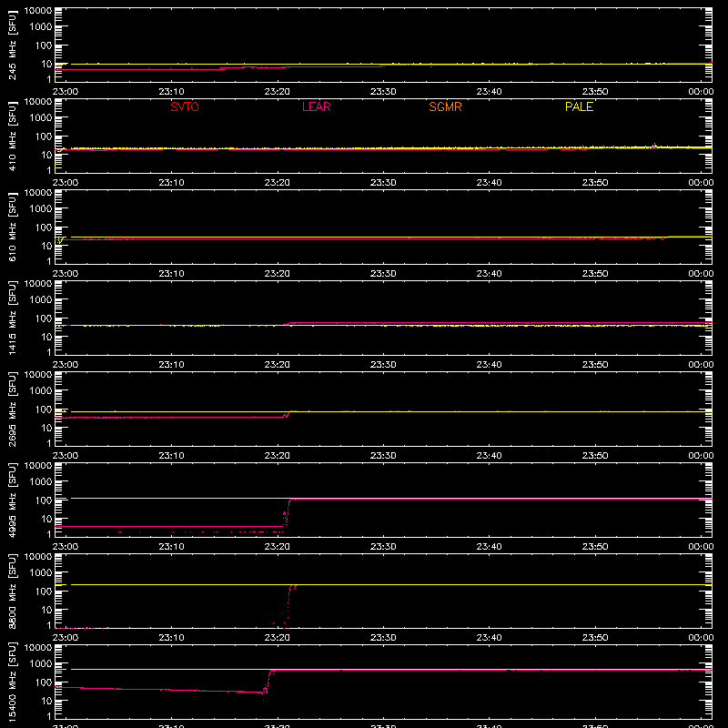Click the SGMR station legend label
Viewport: 728px width, 728px height.
click(x=445, y=106)
